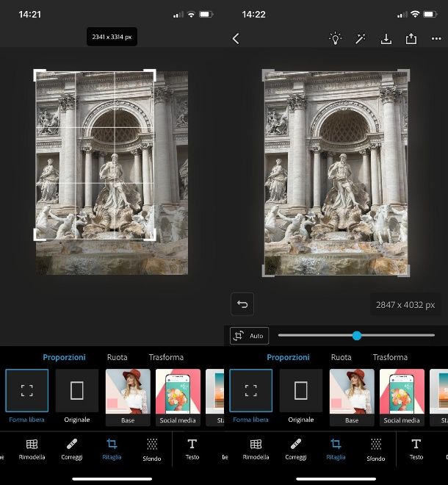The width and height of the screenshot is (448, 485).
Task: Select Forma libera crop on left screen
Action: click(x=27, y=396)
